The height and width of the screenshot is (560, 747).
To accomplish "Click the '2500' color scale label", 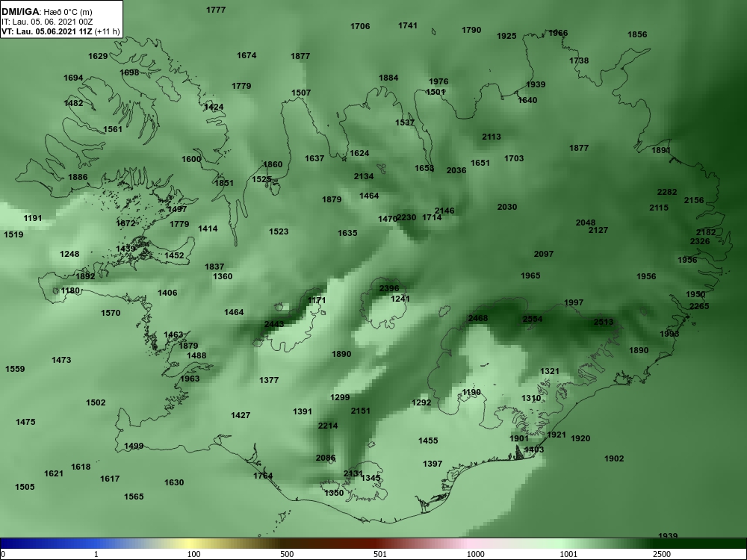I will tap(662, 554).
